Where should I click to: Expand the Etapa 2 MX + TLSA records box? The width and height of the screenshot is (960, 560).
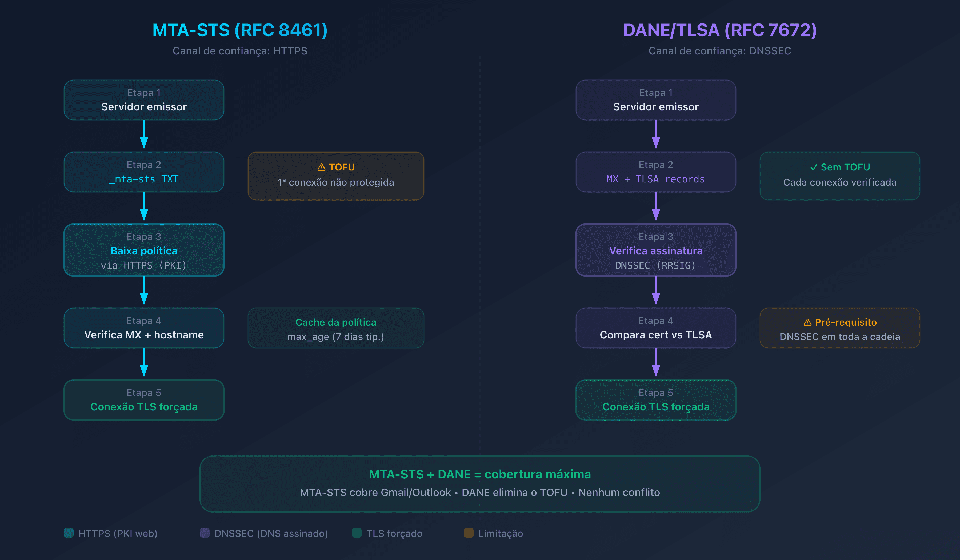tap(656, 172)
